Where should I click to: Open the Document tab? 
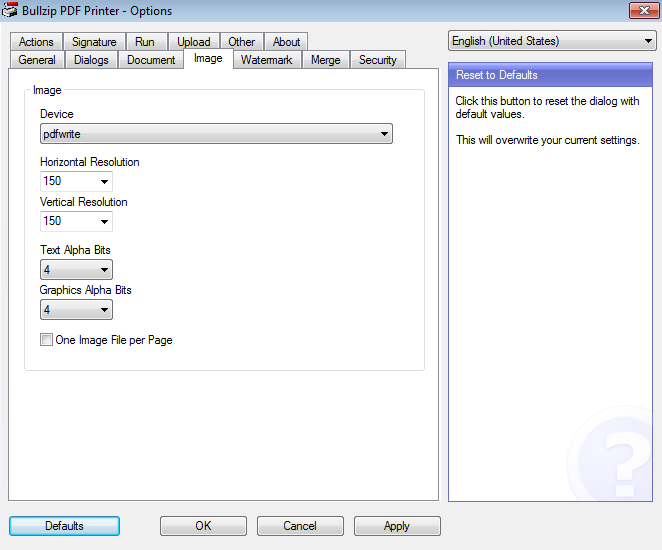pyautogui.click(x=151, y=60)
